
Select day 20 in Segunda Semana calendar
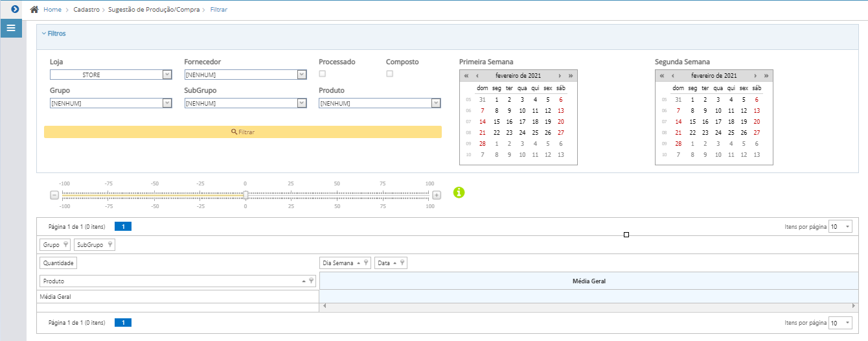[757, 121]
